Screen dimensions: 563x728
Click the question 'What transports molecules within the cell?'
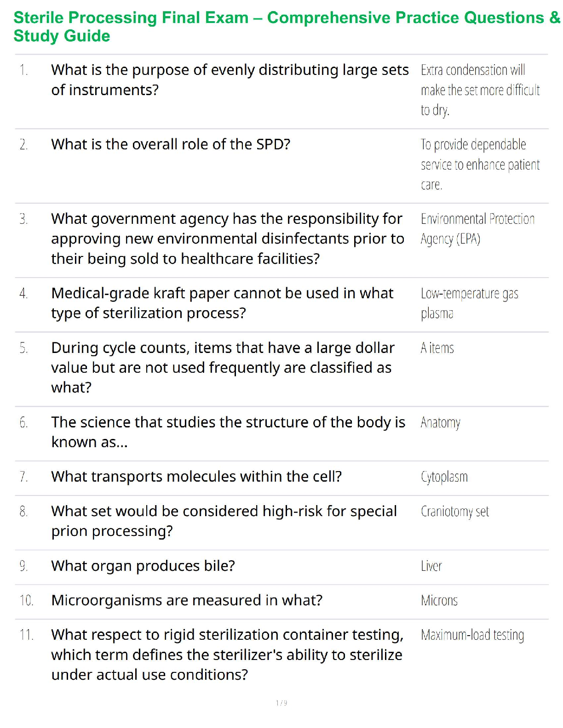coord(196,477)
